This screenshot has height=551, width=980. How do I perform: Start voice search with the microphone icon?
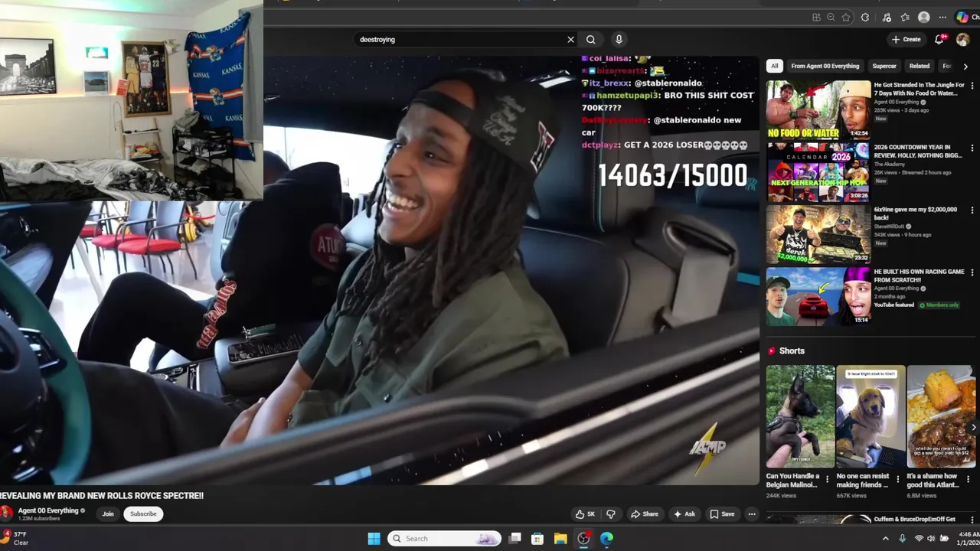click(x=619, y=40)
